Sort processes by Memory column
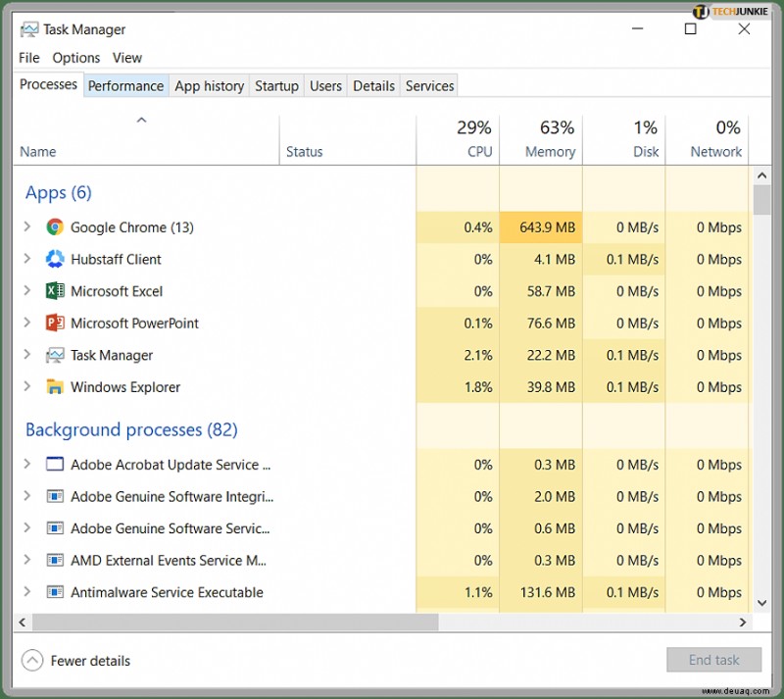Viewport: 784px width, 699px height. pyautogui.click(x=541, y=140)
